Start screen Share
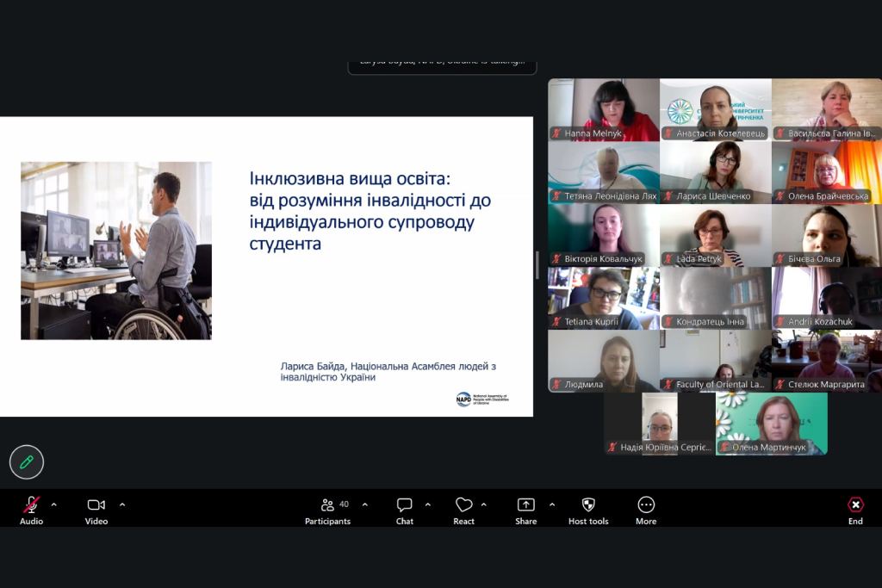The image size is (882, 588). 526,511
